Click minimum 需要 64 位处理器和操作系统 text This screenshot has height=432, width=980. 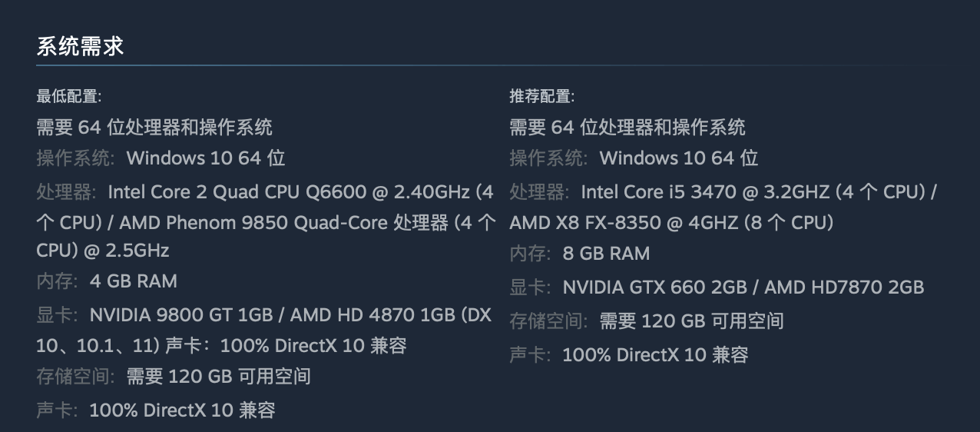pos(154,127)
